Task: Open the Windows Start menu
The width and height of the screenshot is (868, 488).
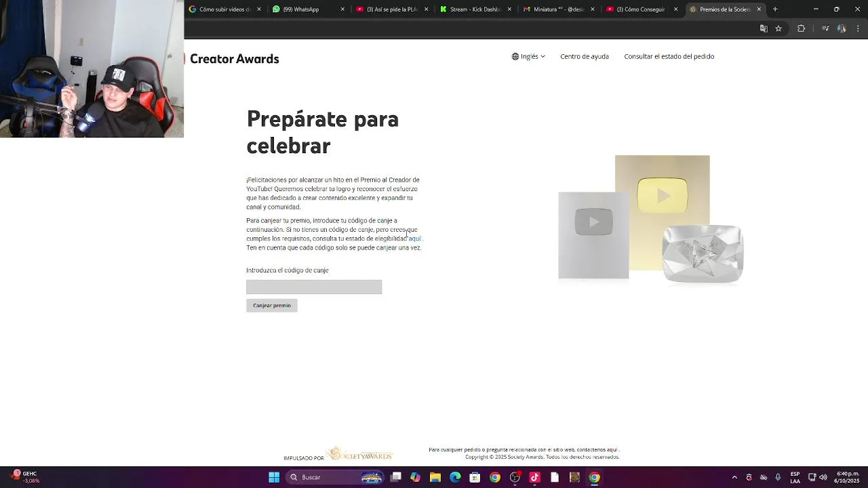Action: (x=274, y=477)
